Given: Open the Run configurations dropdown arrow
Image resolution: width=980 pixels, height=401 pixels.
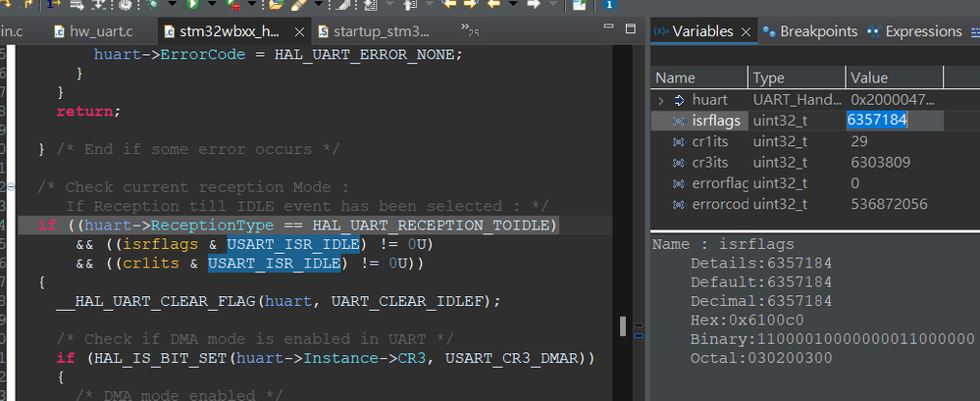Looking at the screenshot, I should point(212,4).
